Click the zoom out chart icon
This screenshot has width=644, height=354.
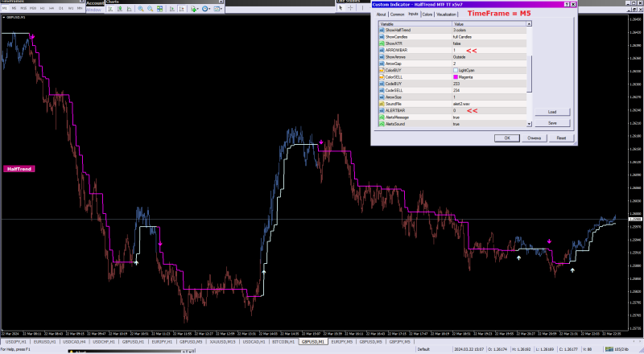[x=151, y=9]
